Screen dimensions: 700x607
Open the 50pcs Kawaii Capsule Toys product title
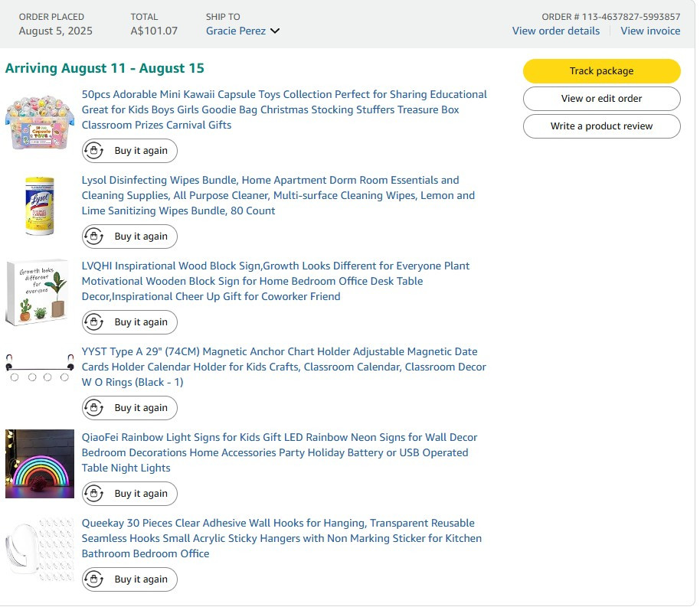point(284,109)
